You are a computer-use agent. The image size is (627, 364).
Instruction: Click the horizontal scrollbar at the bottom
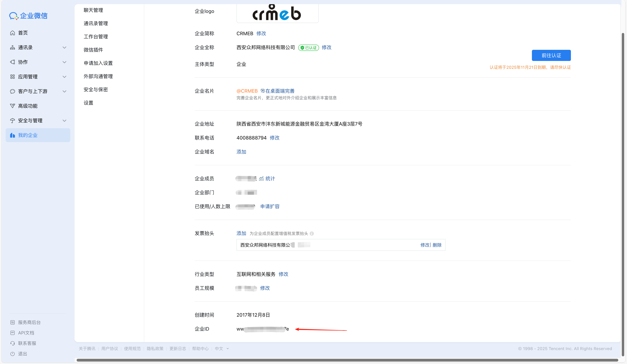pyautogui.click(x=347, y=360)
